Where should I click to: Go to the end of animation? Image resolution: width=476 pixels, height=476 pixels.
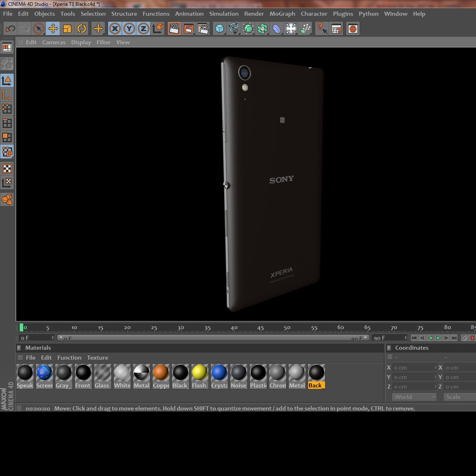[454, 338]
